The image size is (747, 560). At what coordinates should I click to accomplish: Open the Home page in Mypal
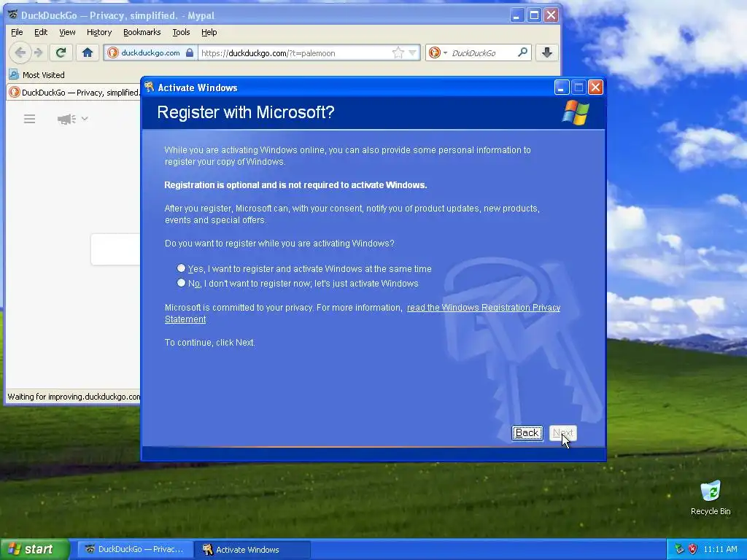point(88,52)
